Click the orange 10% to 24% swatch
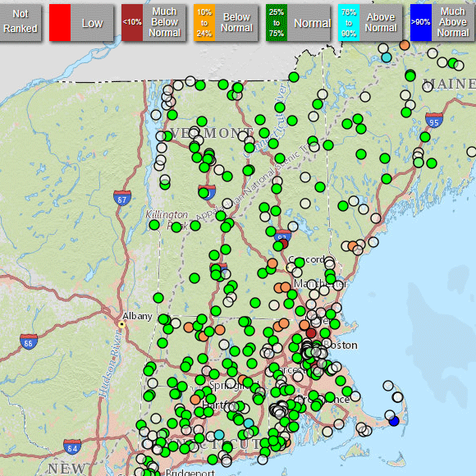 204,23
